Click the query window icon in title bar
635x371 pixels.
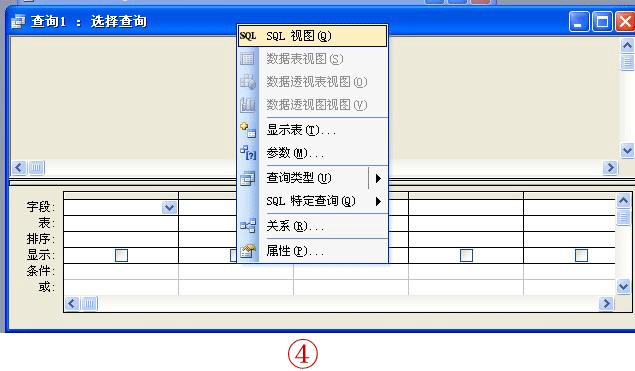tap(18, 21)
